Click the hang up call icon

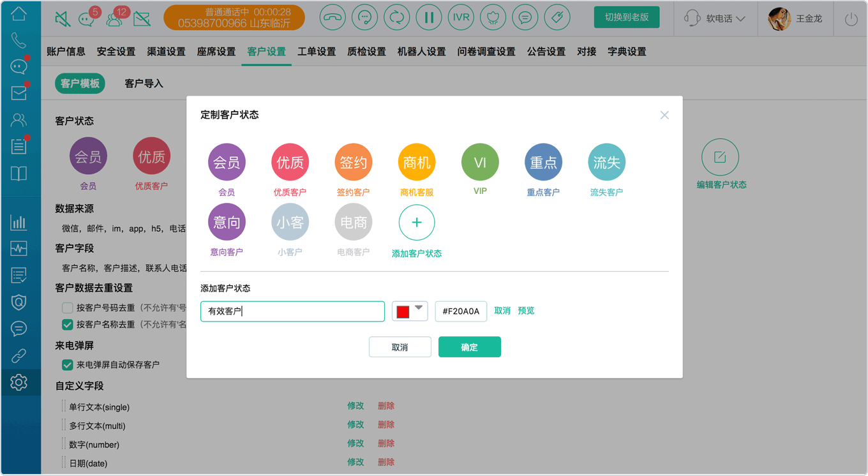332,17
